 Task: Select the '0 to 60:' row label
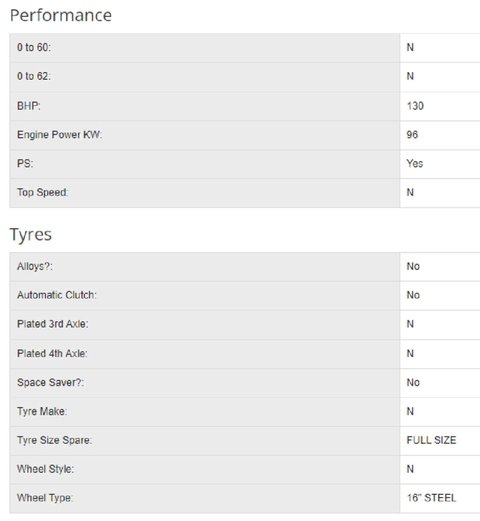(34, 47)
